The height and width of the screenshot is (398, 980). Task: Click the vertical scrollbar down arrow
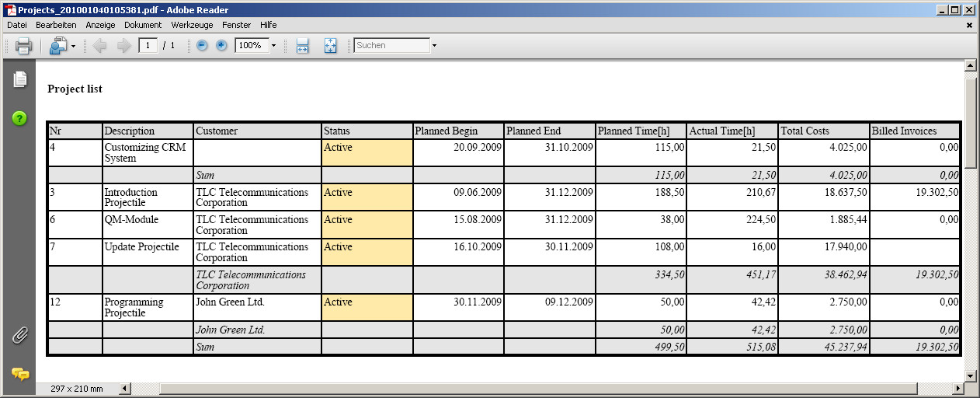click(970, 375)
